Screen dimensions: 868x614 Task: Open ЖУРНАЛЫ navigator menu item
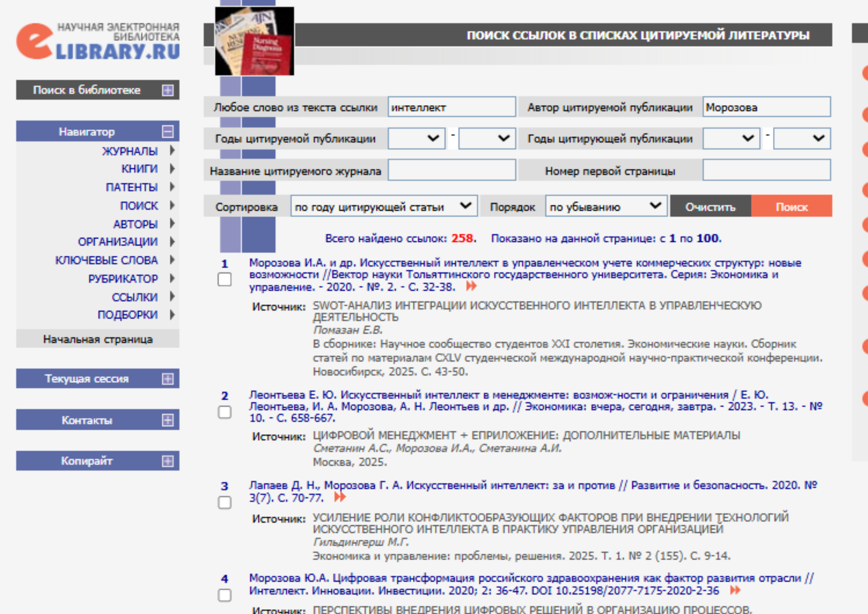[x=130, y=151]
